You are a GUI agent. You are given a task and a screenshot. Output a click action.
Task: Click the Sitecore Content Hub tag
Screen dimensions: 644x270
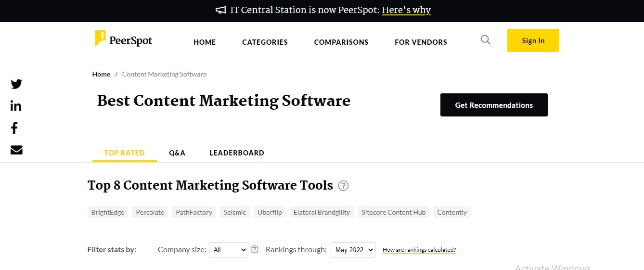394,212
